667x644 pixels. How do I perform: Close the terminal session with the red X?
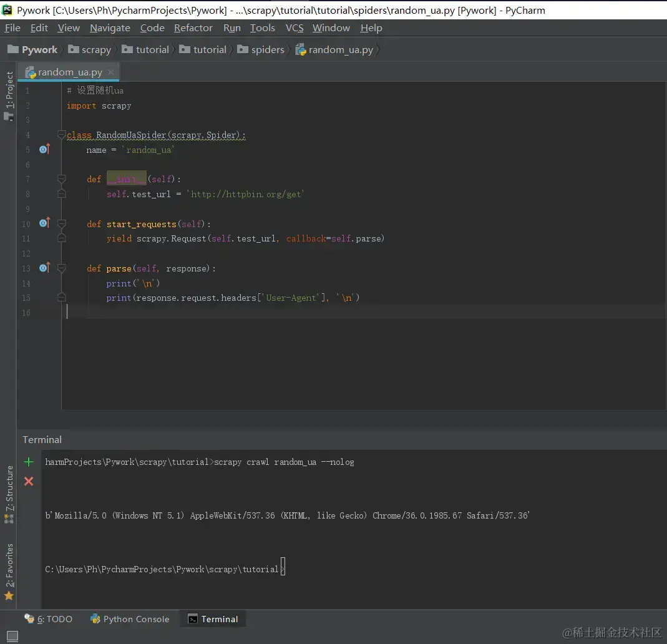pos(29,481)
